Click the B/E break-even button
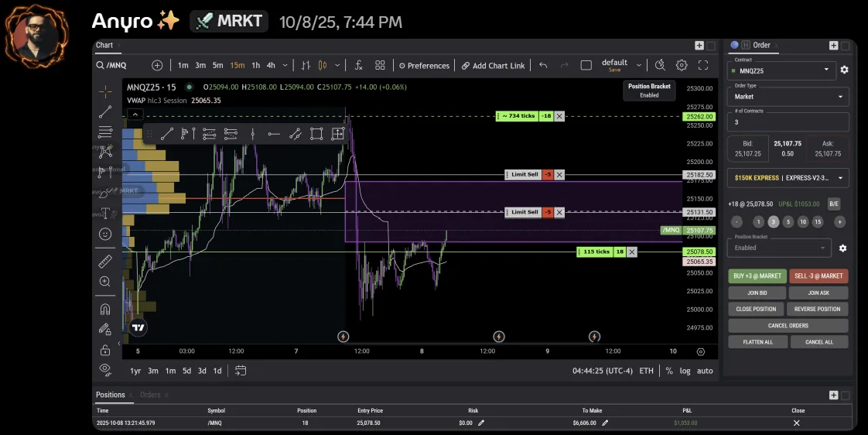Screen dimensions: 868x435 [834, 204]
